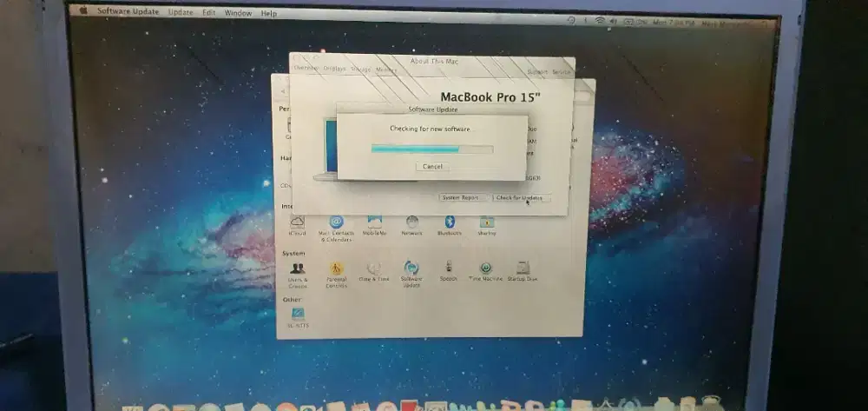Open Software Update preference pane

[x=411, y=275]
